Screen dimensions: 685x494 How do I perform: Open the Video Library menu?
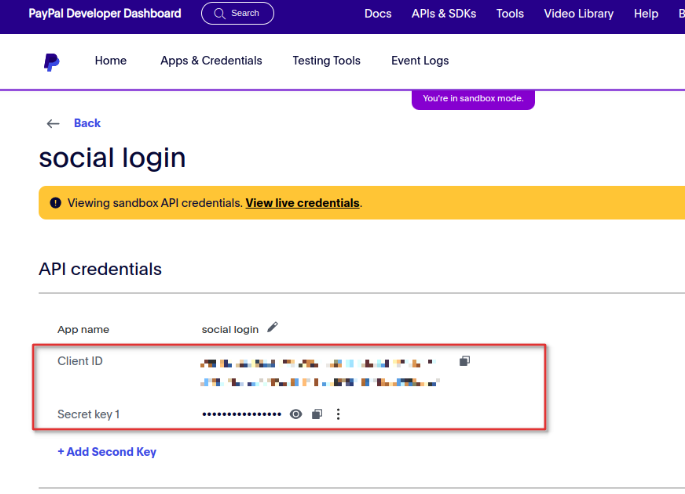coord(578,14)
